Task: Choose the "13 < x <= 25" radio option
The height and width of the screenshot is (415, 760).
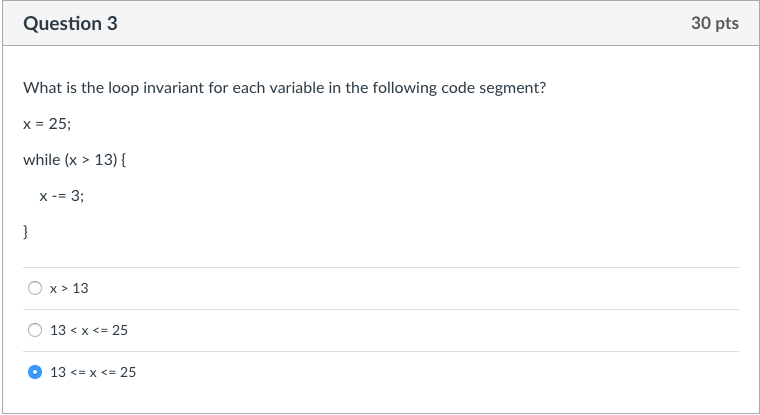Action: tap(35, 331)
